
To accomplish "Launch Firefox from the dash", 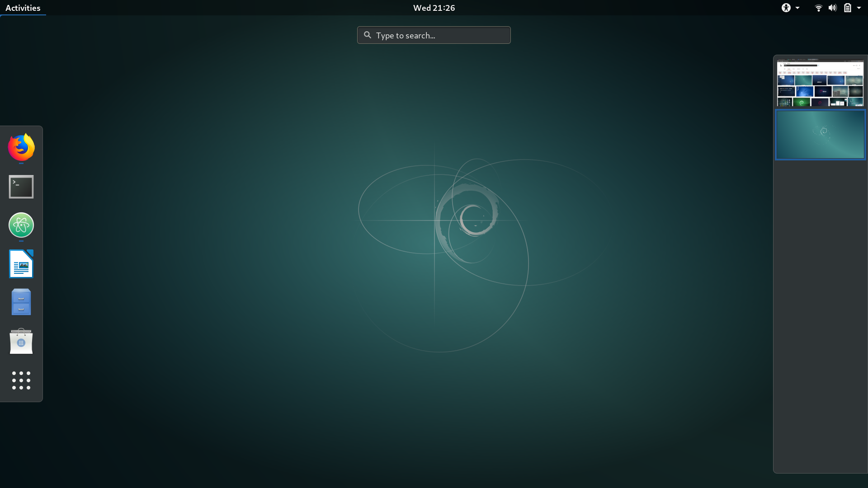I will tap(21, 147).
